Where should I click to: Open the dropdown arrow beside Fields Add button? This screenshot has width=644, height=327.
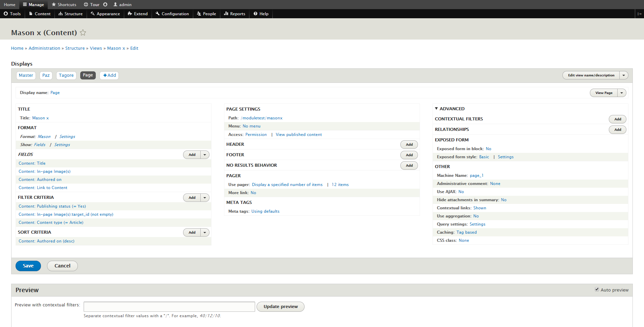tap(205, 155)
